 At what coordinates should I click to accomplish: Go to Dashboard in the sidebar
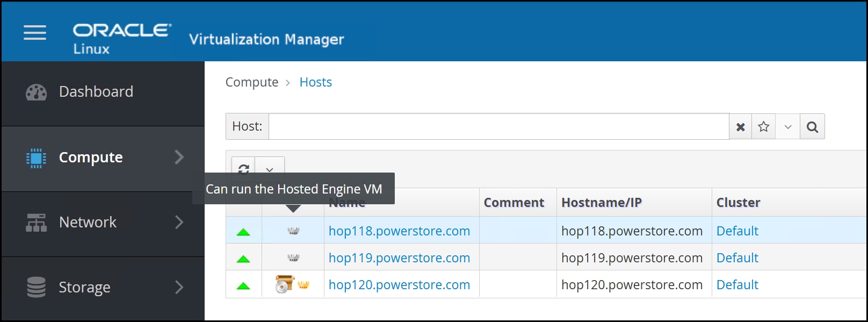(x=103, y=94)
